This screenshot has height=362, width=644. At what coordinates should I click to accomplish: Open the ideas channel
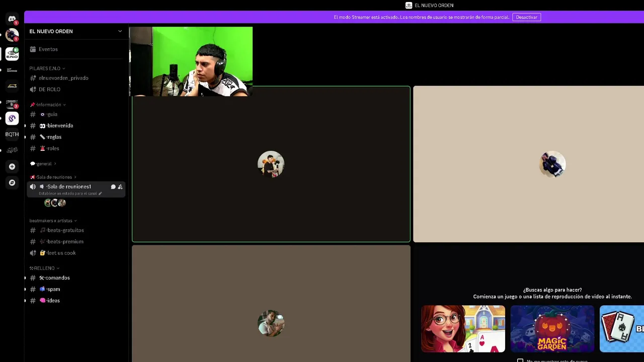pos(75,301)
